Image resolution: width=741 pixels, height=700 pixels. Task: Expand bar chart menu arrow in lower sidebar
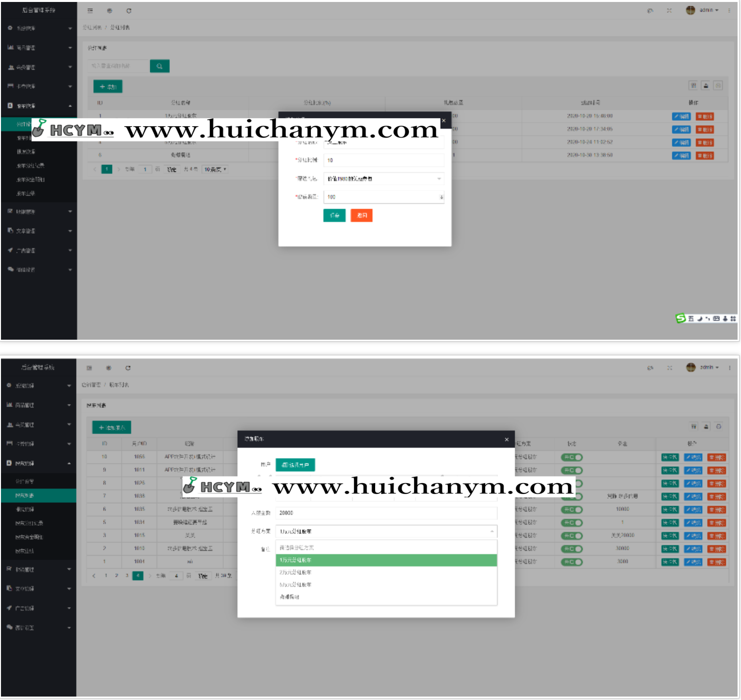(x=69, y=405)
